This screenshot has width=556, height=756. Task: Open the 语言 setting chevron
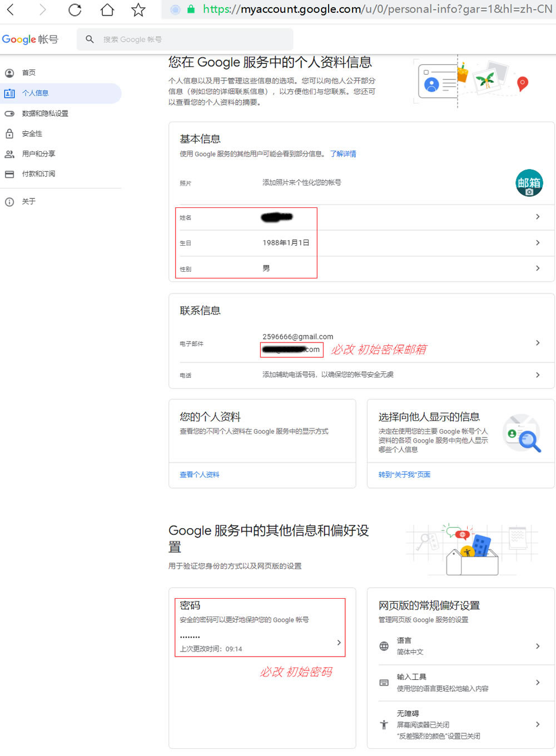pos(538,646)
